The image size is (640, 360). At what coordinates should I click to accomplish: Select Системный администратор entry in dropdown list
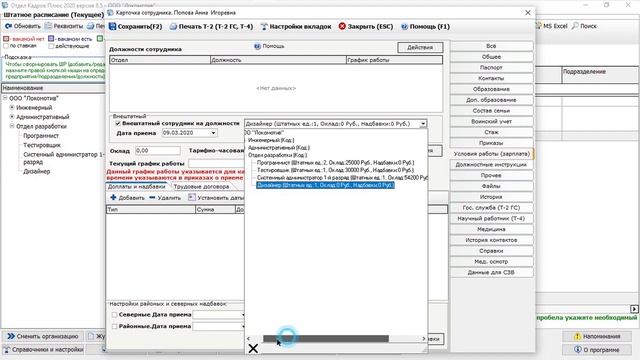[x=342, y=178]
